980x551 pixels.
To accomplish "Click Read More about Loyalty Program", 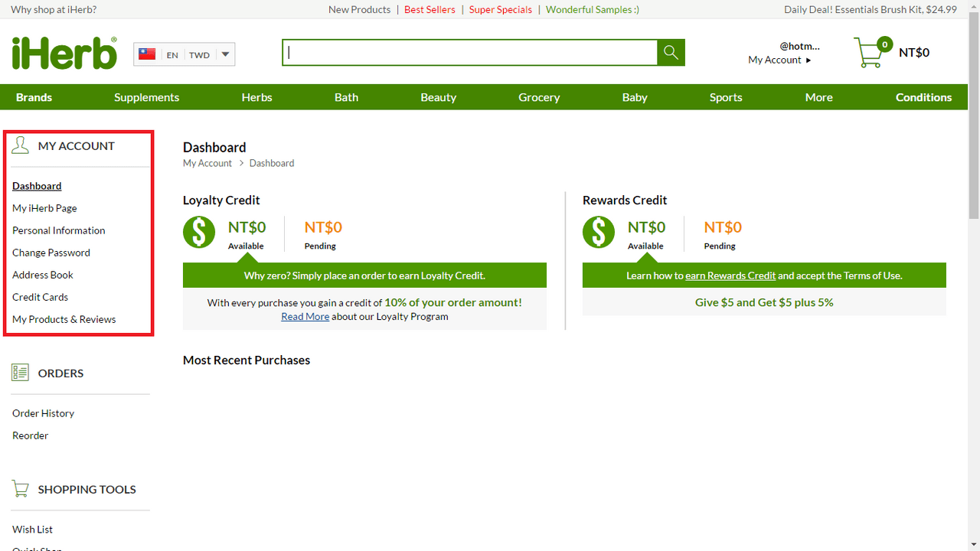I will [x=305, y=316].
